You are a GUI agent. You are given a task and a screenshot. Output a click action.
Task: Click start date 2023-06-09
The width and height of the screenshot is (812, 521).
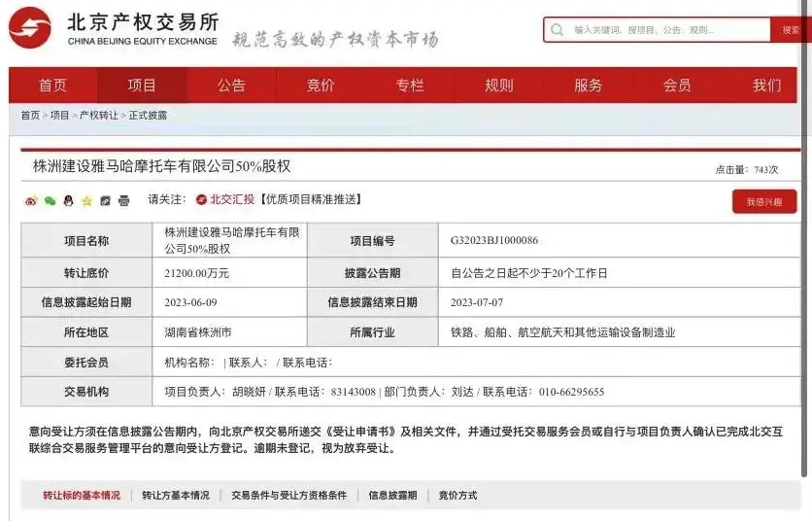point(190,302)
